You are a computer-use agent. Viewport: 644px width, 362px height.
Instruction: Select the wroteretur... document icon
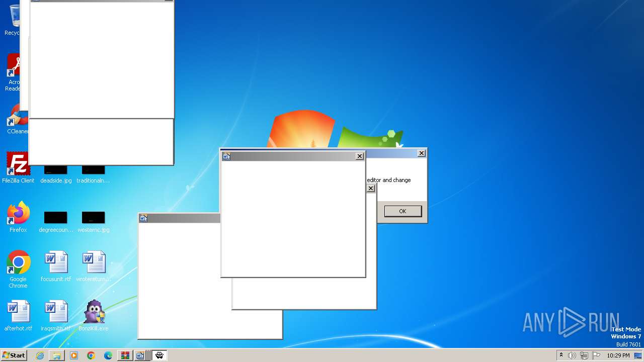(94, 266)
